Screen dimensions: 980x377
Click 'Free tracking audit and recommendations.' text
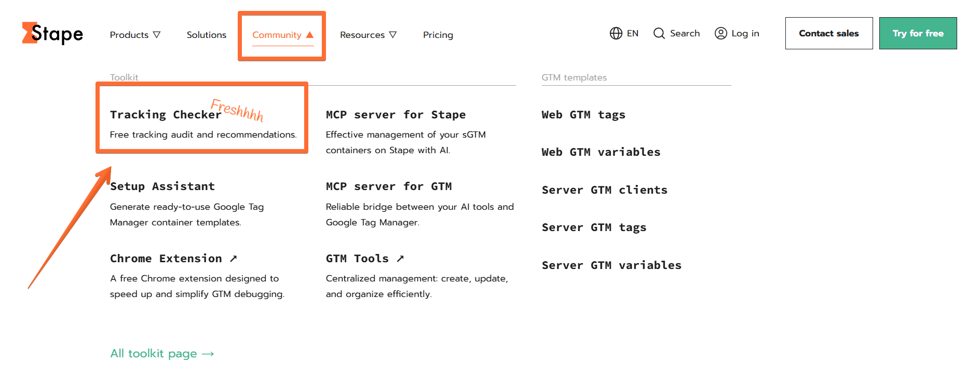(203, 134)
